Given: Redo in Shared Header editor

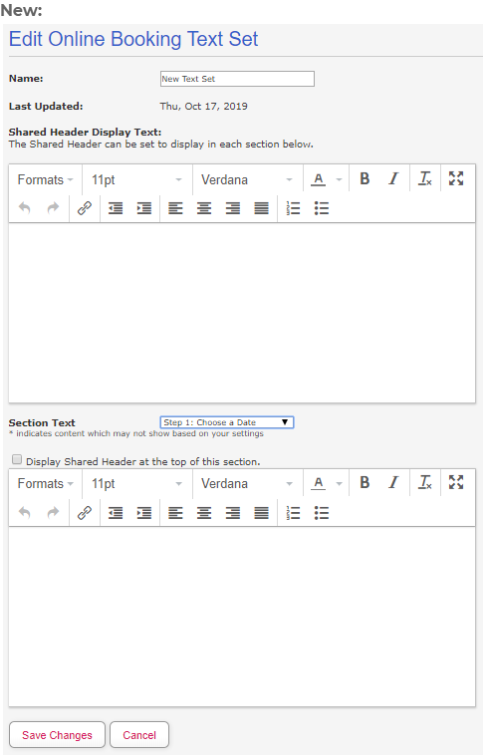Looking at the screenshot, I should tap(53, 208).
